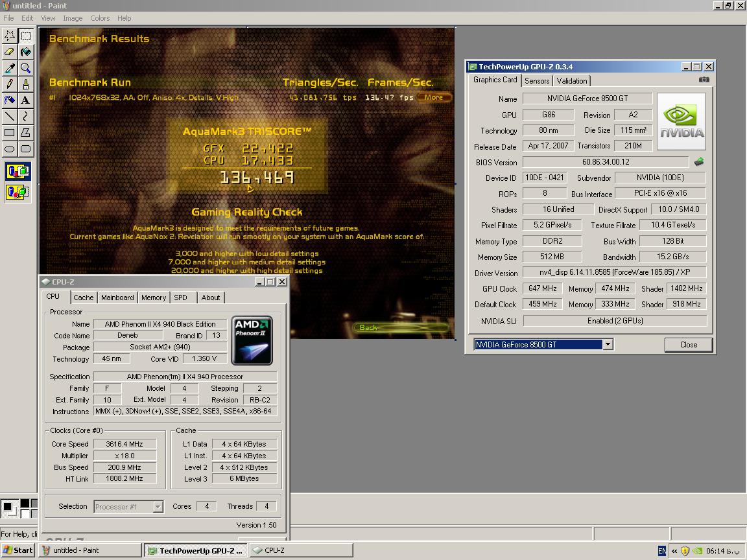Choose transparent selection mode option

[x=18, y=192]
